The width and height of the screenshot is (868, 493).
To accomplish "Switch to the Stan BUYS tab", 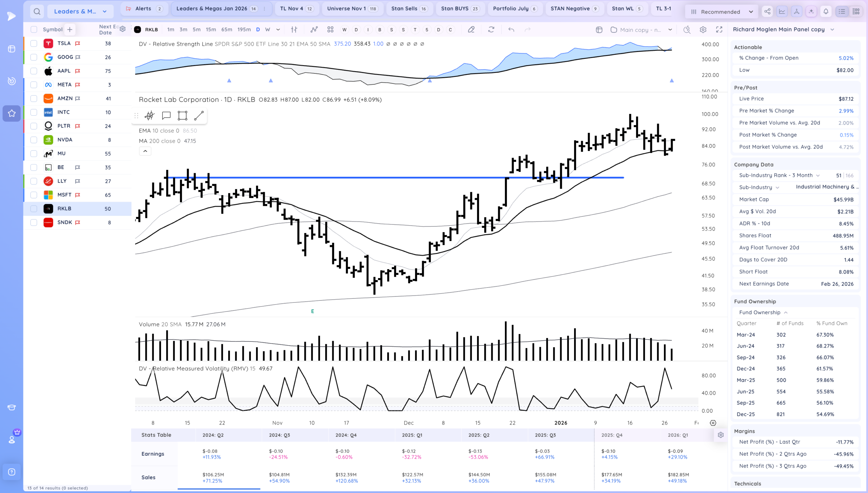I will [x=460, y=9].
